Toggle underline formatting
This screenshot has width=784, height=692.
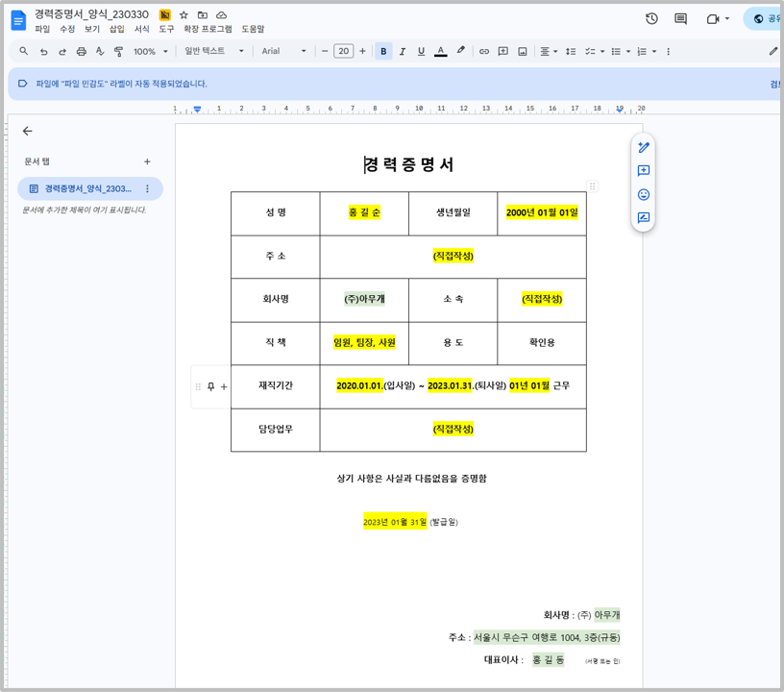coord(421,52)
